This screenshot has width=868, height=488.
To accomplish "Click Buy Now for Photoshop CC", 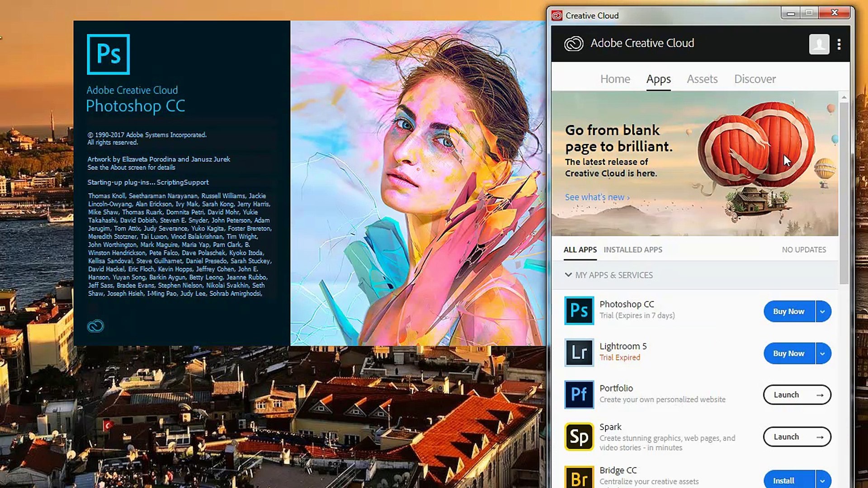I will tap(788, 311).
